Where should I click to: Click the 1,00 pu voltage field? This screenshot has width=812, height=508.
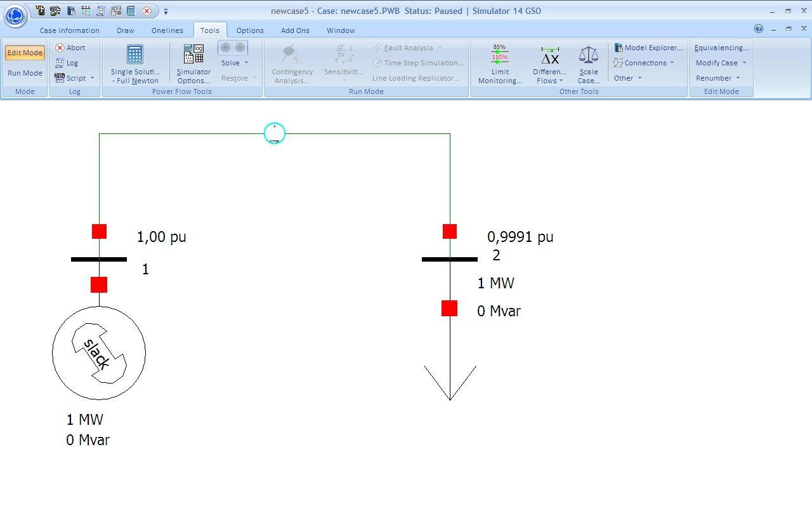coord(162,237)
